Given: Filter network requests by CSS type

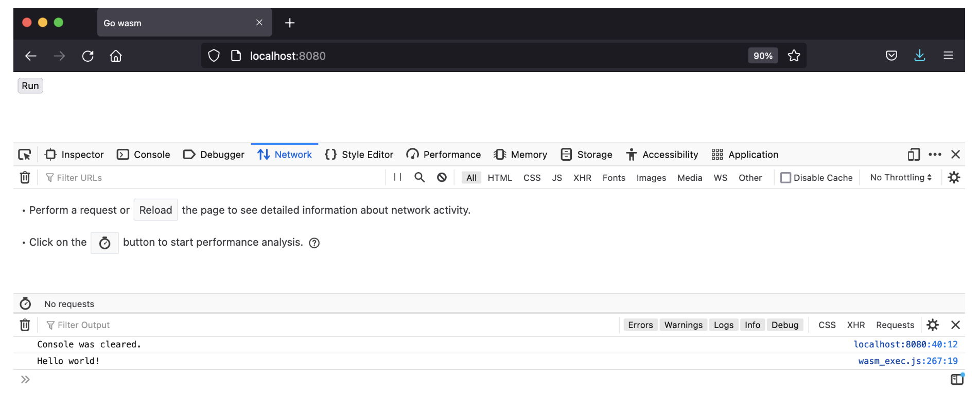Looking at the screenshot, I should [x=532, y=178].
